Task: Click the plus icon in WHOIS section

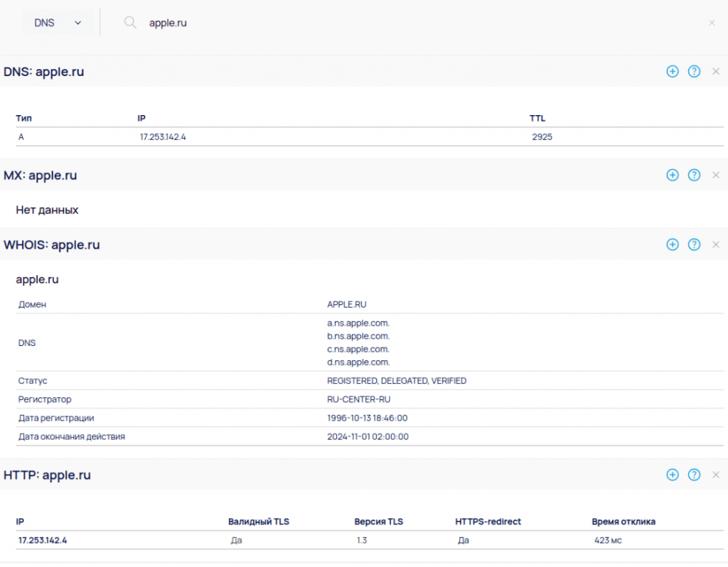Action: [x=672, y=244]
